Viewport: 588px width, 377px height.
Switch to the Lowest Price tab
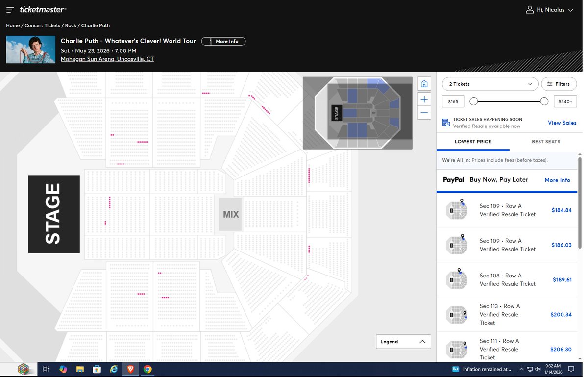473,142
